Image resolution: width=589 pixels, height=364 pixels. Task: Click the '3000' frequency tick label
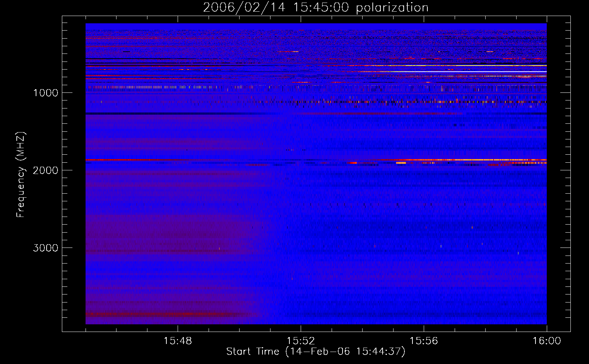click(x=46, y=248)
